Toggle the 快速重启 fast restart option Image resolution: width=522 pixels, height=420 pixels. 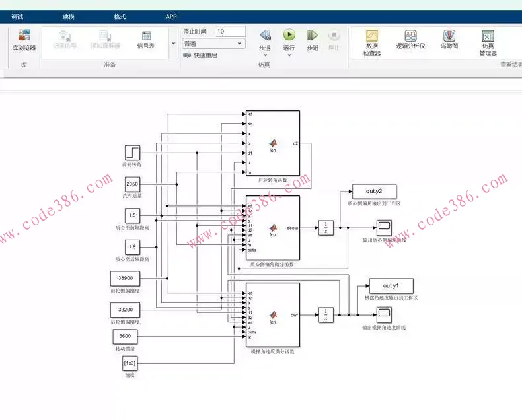[200, 55]
